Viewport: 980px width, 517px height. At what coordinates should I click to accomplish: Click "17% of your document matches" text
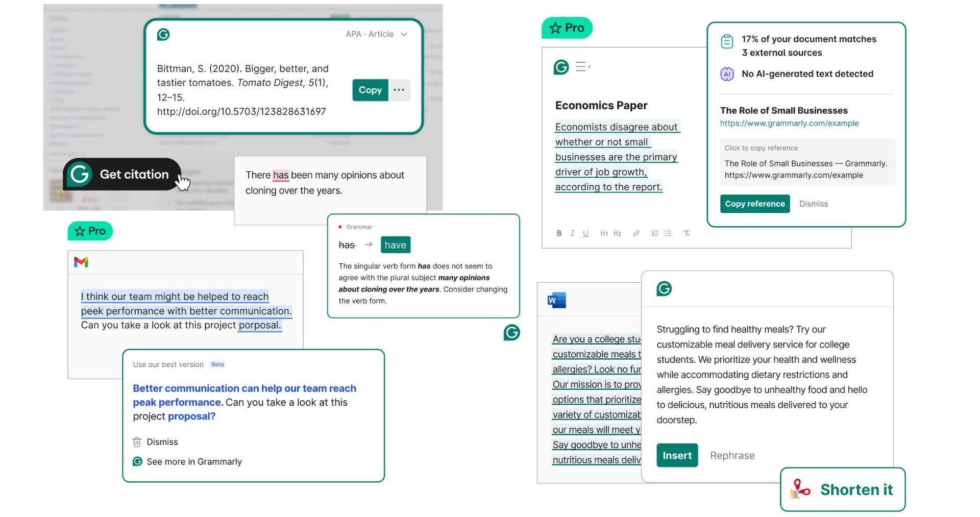(x=809, y=39)
